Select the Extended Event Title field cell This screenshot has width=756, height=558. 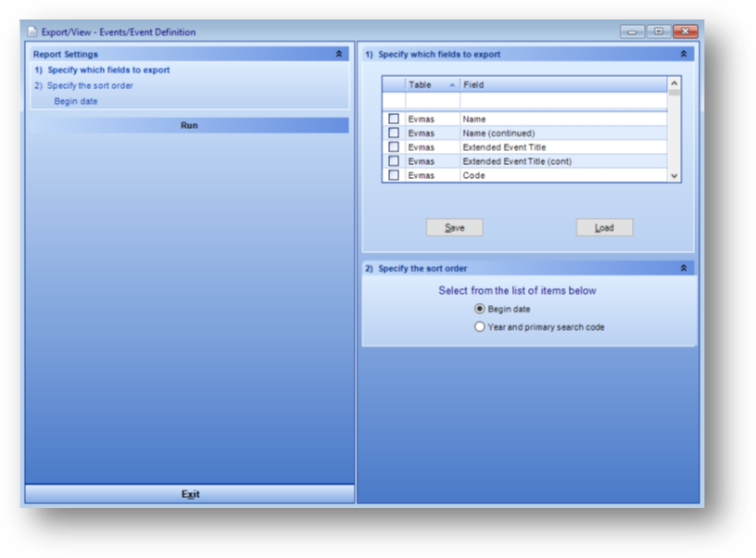point(563,146)
